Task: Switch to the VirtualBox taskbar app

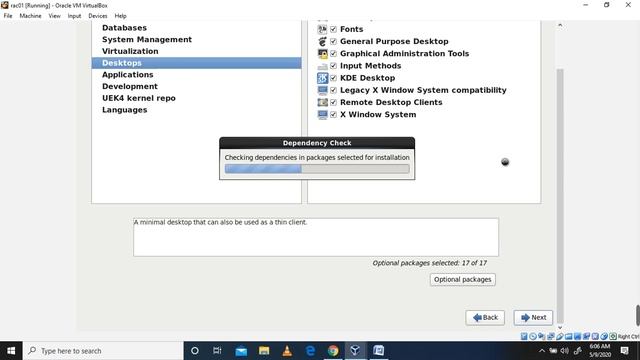Action: 356,351
